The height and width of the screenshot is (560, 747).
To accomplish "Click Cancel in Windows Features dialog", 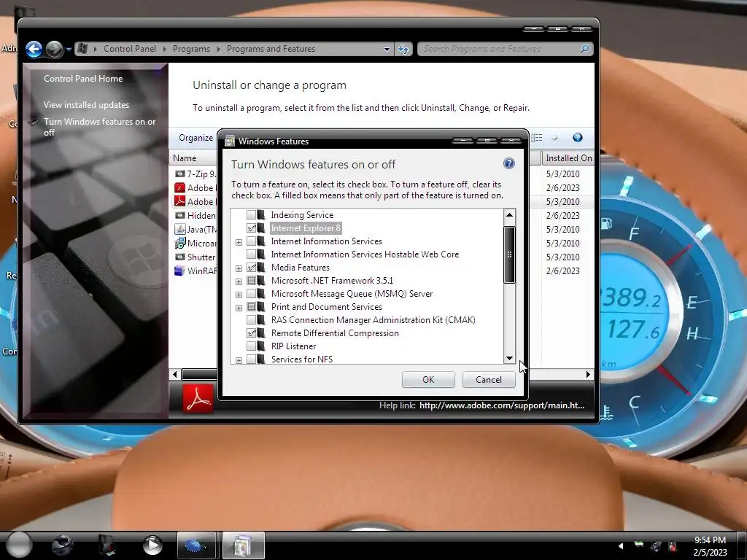I will 488,379.
